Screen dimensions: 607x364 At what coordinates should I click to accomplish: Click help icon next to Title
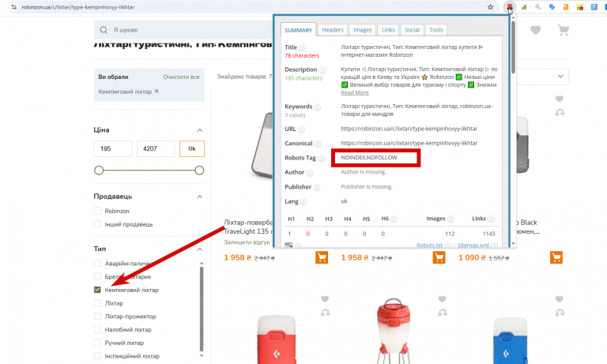[x=303, y=48]
